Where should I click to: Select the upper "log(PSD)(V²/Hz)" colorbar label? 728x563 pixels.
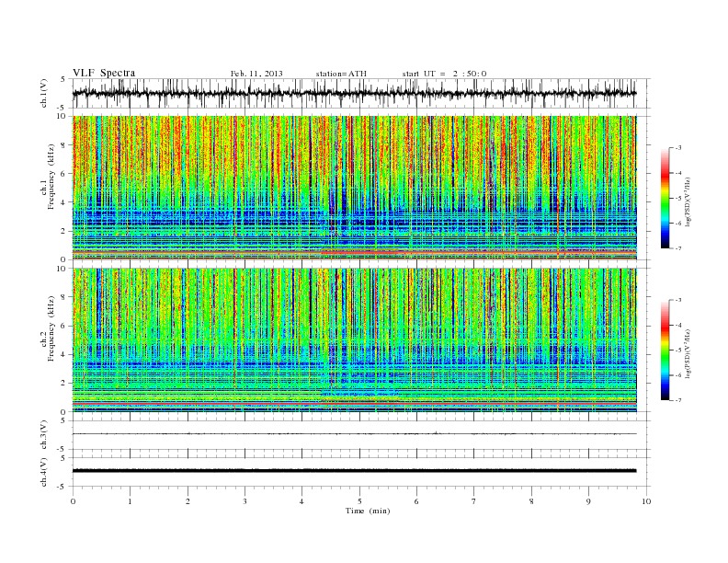pyautogui.click(x=688, y=201)
